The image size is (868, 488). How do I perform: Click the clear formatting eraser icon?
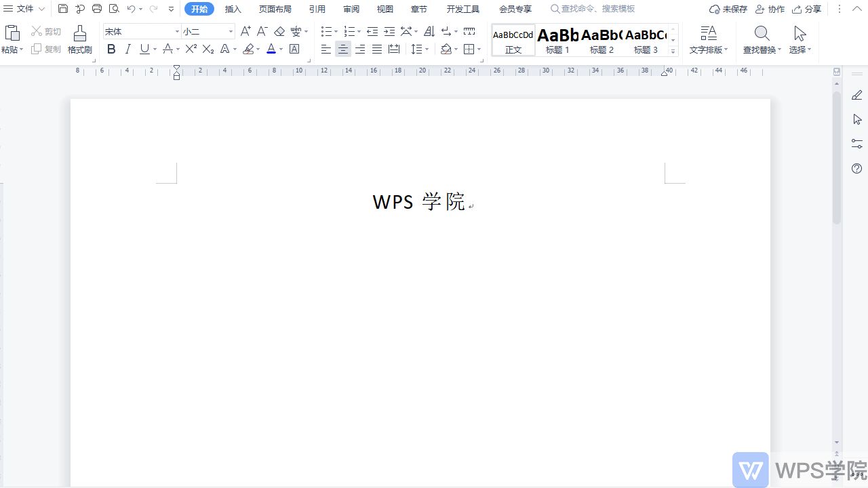[279, 31]
